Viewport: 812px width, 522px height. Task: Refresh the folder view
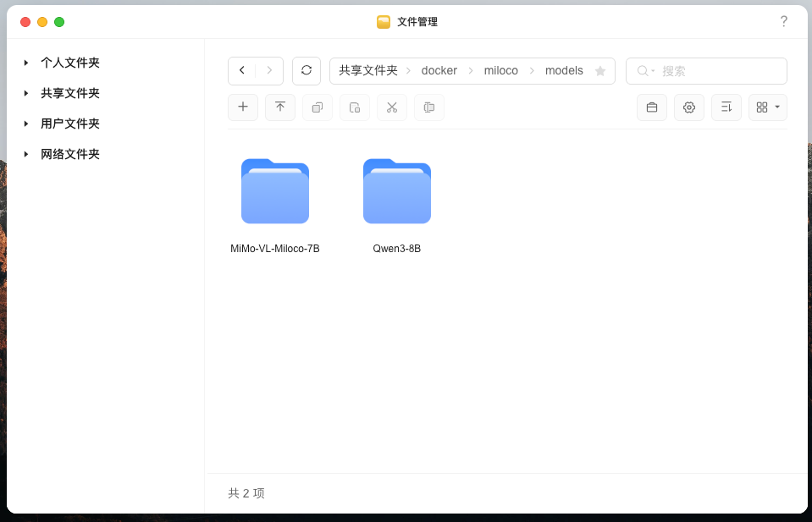[x=307, y=71]
